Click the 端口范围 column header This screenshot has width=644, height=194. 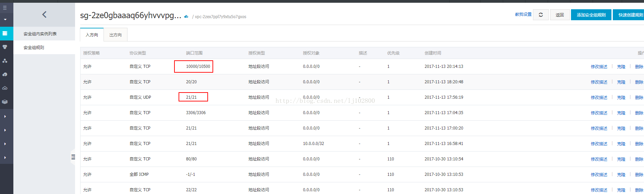click(x=194, y=53)
